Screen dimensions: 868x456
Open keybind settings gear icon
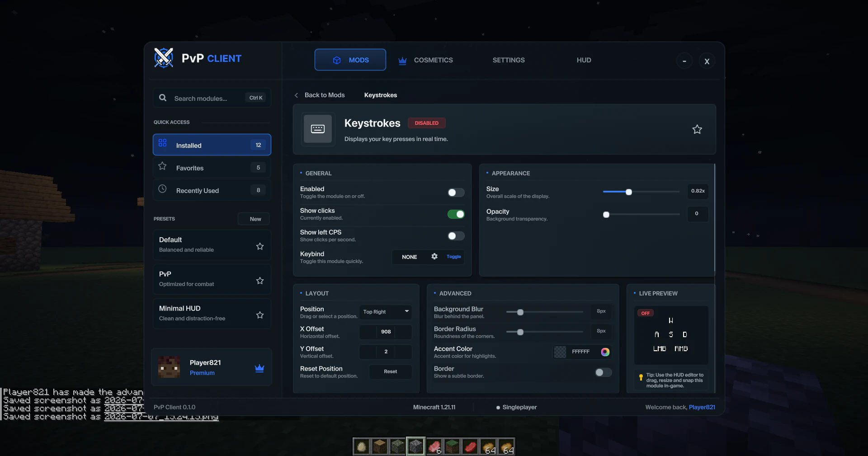click(x=434, y=256)
